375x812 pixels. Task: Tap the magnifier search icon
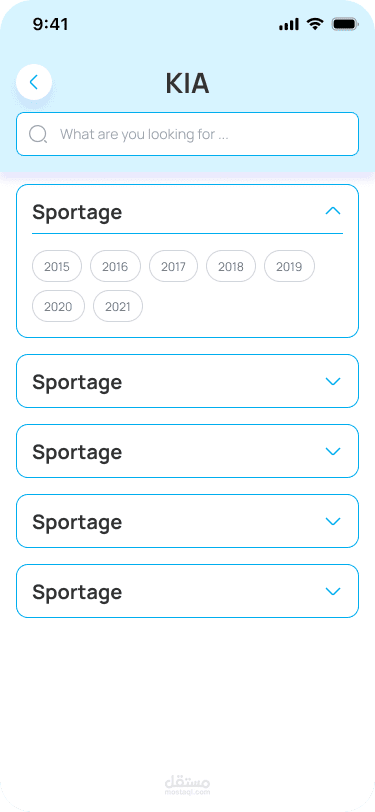pos(38,134)
